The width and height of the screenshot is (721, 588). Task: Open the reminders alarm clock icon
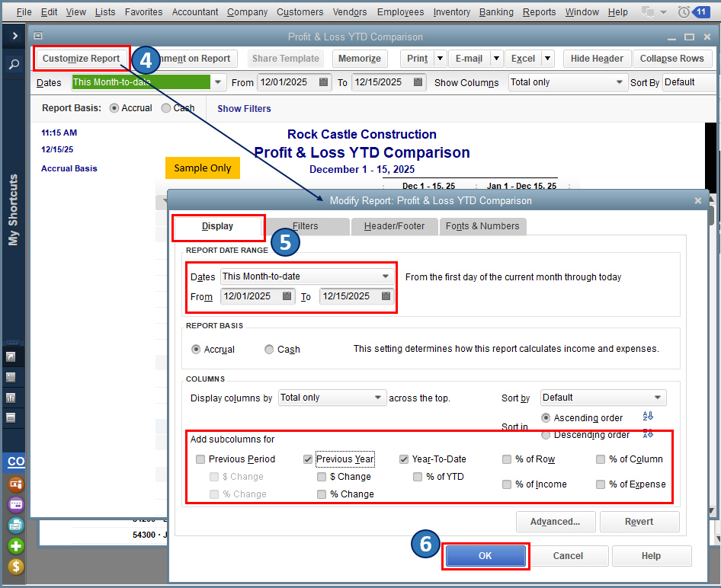684,12
